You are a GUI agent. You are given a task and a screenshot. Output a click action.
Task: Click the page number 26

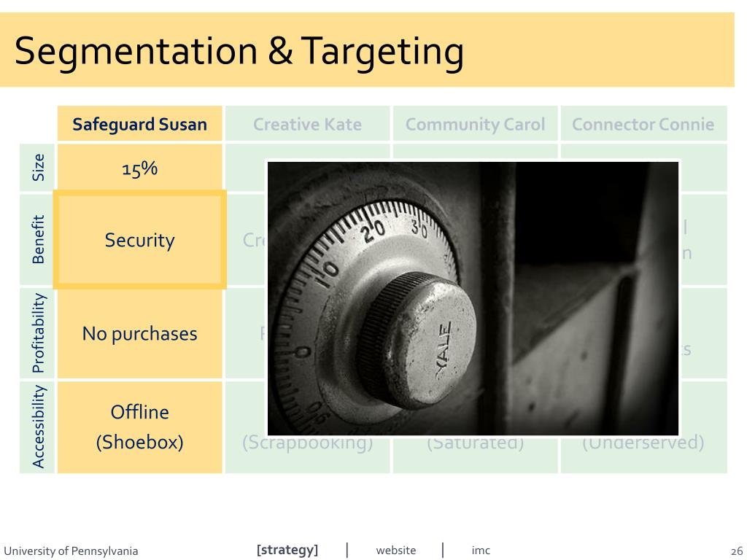(x=737, y=551)
